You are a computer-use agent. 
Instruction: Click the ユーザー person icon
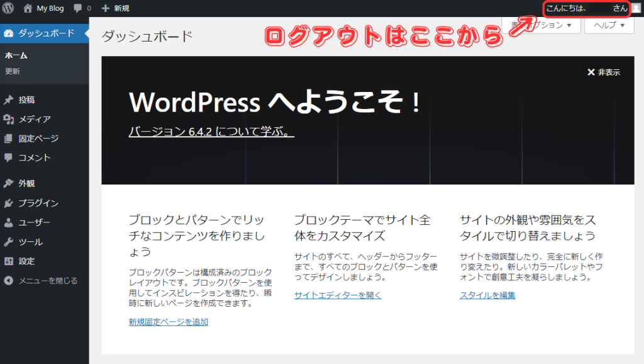point(9,222)
